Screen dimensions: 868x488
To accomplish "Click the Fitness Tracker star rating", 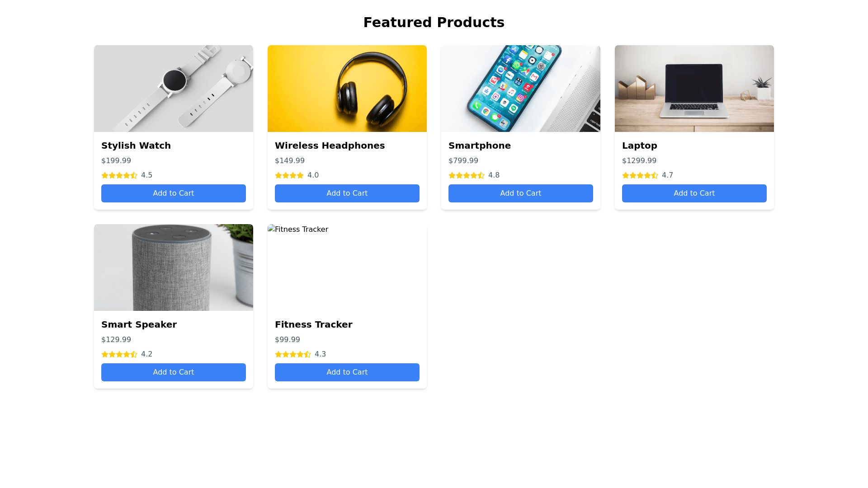I will point(293,354).
